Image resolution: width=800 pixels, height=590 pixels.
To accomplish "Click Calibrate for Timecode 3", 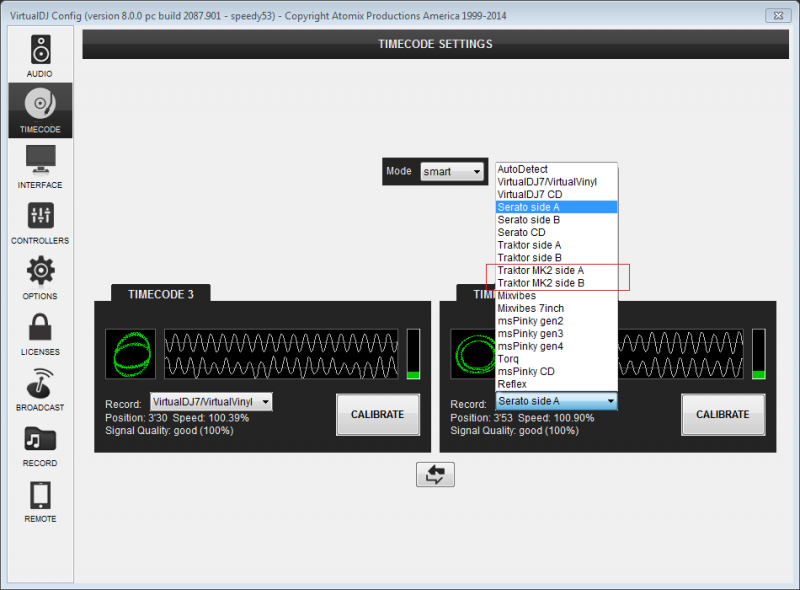I will (378, 414).
